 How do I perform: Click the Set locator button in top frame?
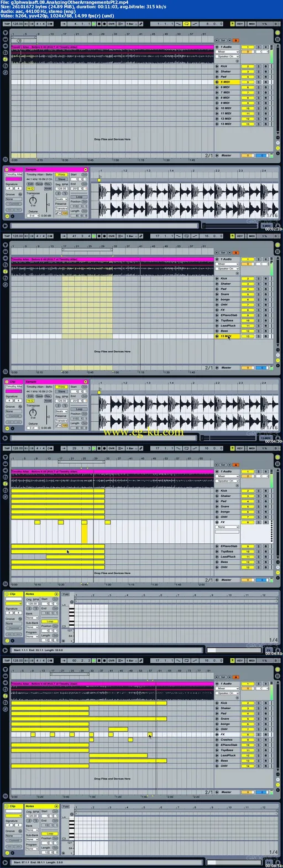coord(223,40)
